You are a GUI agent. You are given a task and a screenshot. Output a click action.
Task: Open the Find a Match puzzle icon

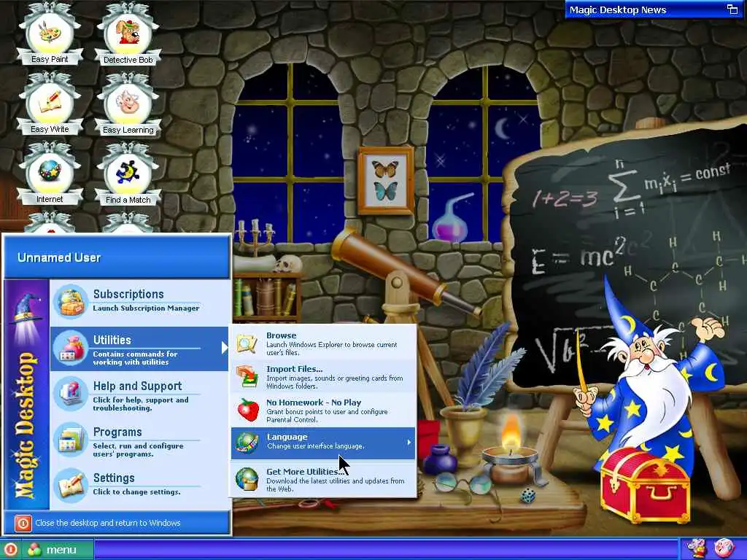pyautogui.click(x=128, y=174)
